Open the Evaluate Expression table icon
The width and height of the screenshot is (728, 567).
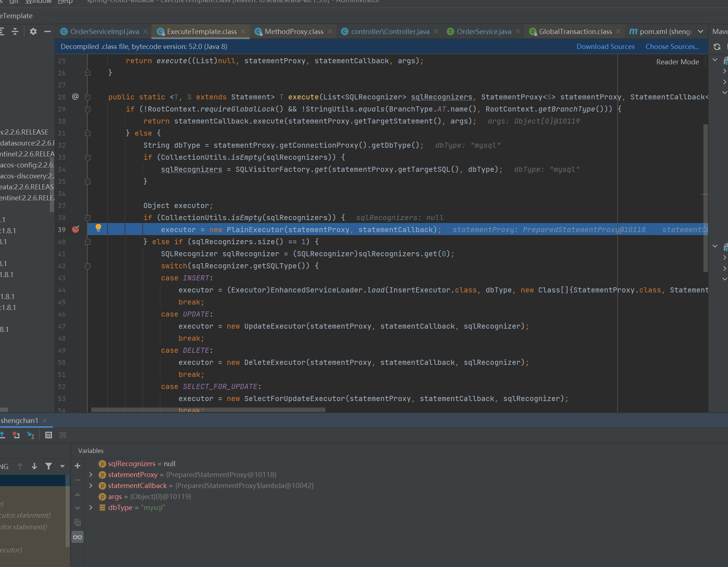click(x=48, y=435)
